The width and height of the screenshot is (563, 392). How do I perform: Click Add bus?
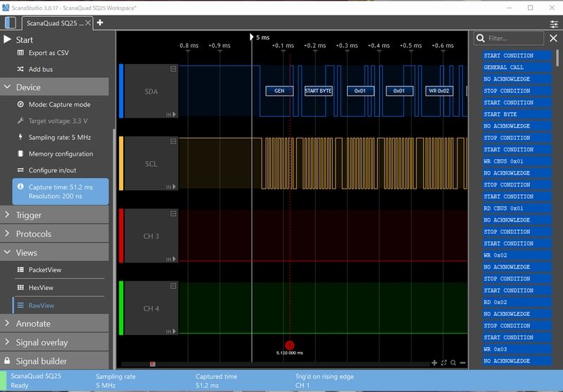(41, 69)
